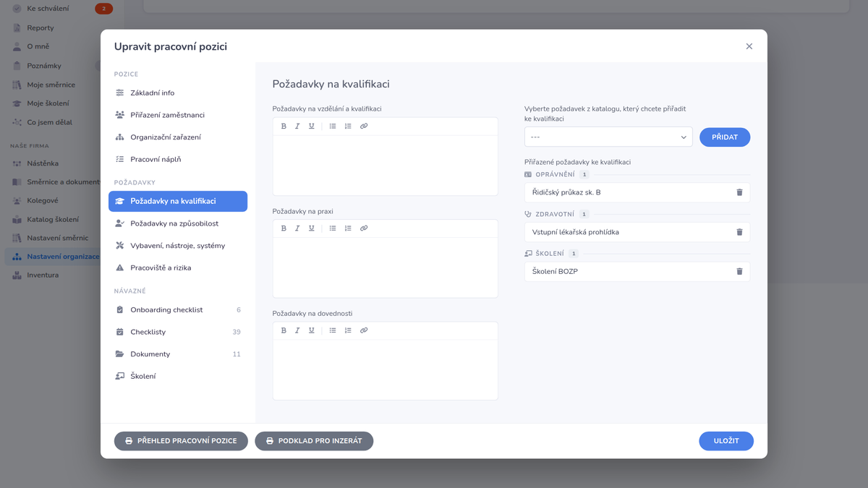Insert link in education requirements editor
Screen dimensions: 868x488
(x=364, y=127)
